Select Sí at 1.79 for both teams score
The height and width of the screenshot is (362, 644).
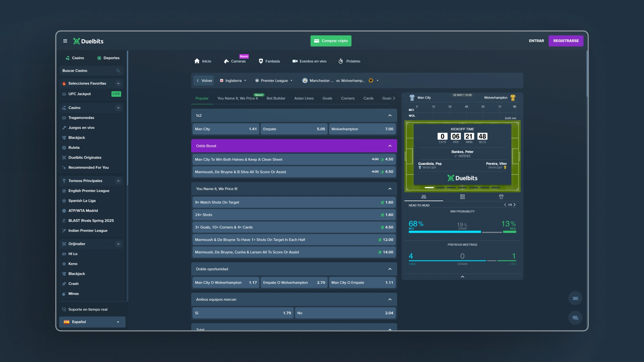243,313
